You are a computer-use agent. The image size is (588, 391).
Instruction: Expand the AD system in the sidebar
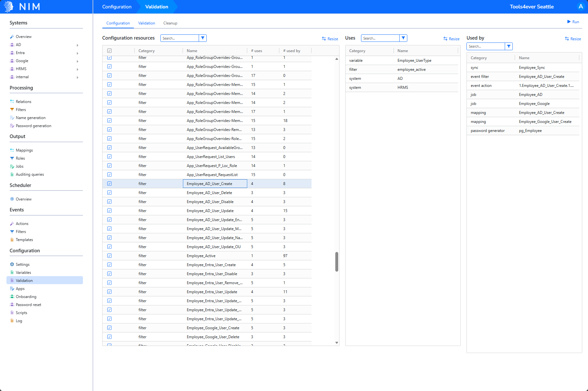point(77,45)
